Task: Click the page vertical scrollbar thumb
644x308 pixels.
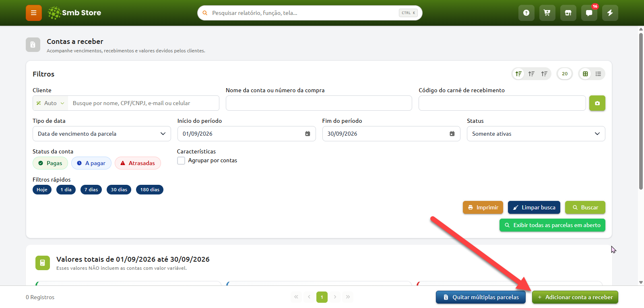Action: (641, 111)
